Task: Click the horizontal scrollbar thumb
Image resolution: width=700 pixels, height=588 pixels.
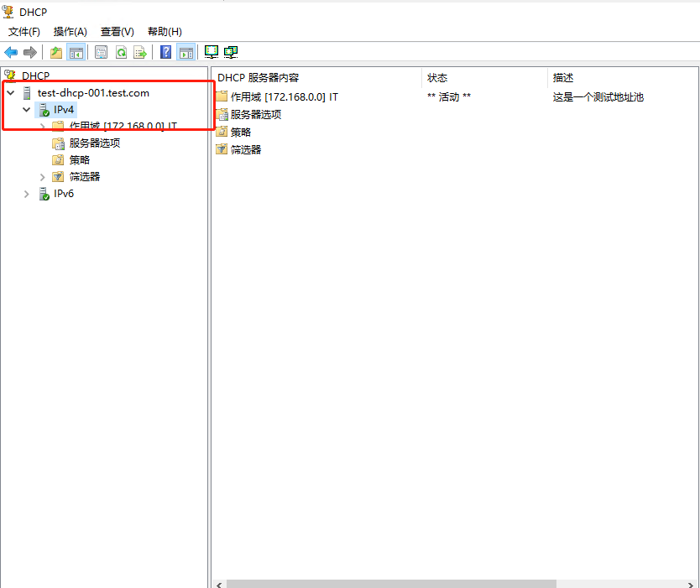Action: click(391, 584)
